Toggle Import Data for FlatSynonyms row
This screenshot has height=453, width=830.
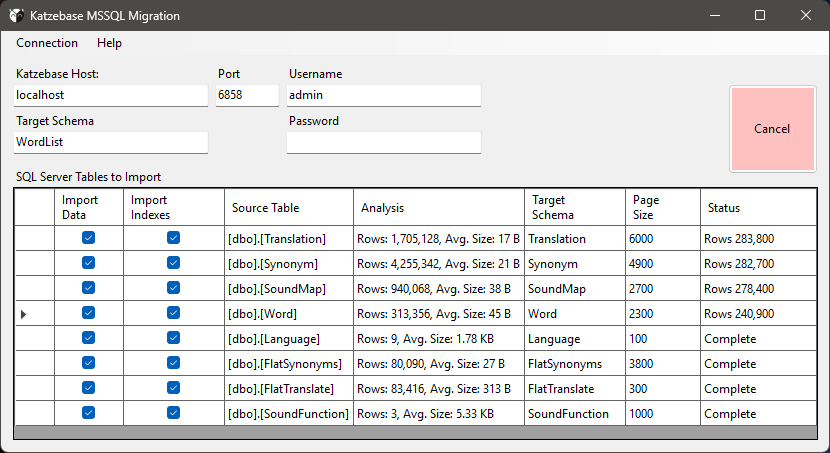(x=88, y=363)
